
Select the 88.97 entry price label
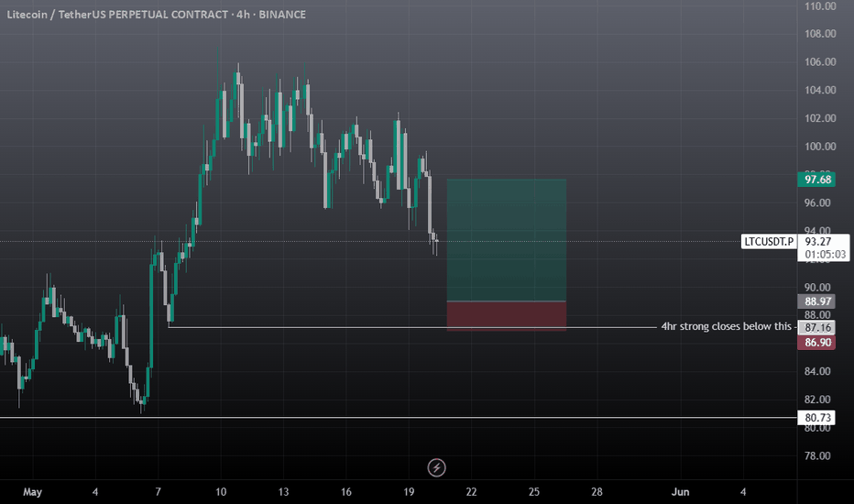[816, 301]
